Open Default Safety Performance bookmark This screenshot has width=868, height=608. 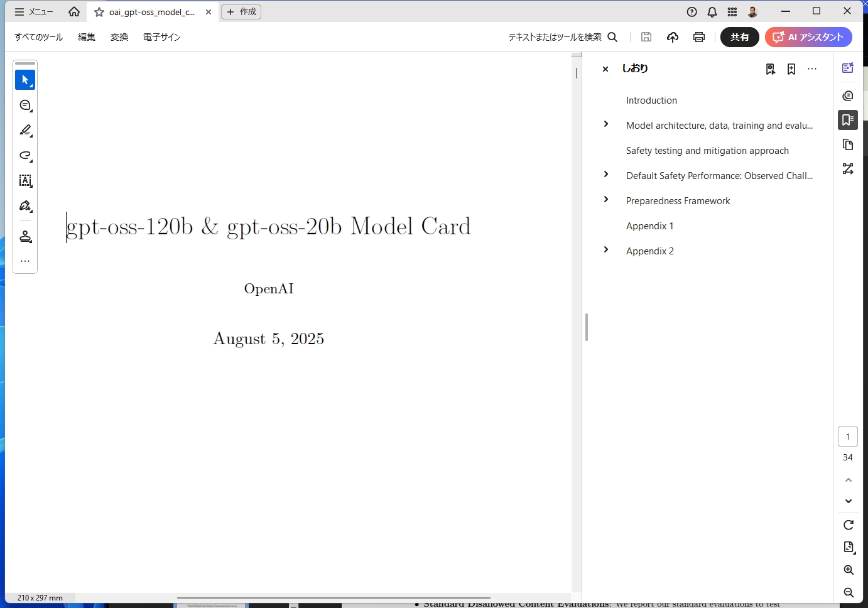pos(719,176)
